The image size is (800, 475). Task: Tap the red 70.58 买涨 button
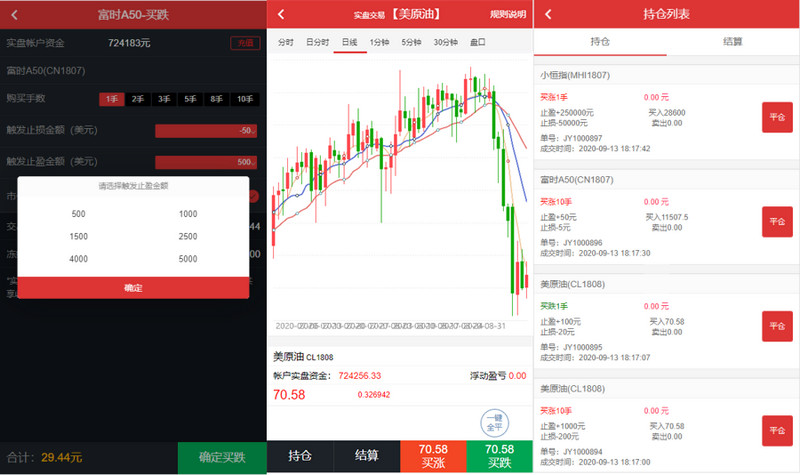pos(433,456)
